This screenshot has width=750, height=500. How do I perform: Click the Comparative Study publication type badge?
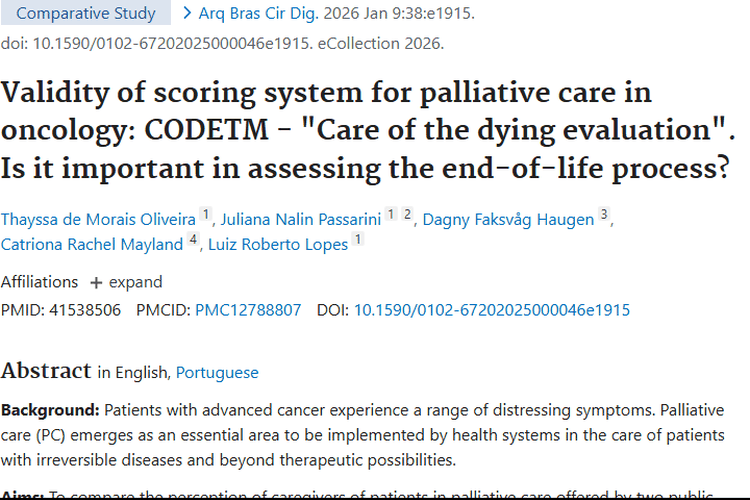tap(86, 14)
